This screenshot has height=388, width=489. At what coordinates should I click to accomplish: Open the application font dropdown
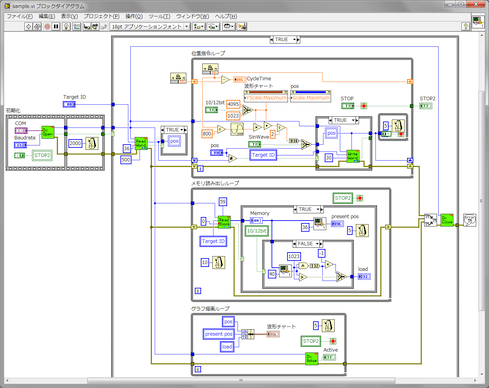tap(150, 26)
